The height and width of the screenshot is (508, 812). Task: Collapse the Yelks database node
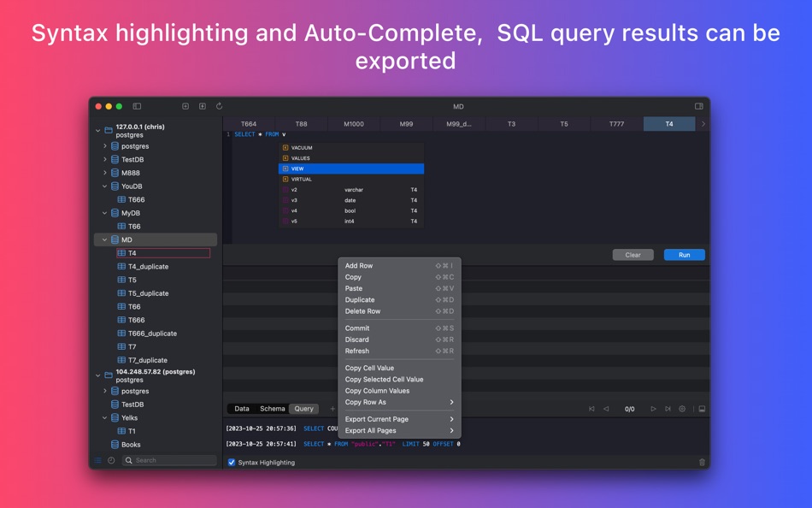104,418
